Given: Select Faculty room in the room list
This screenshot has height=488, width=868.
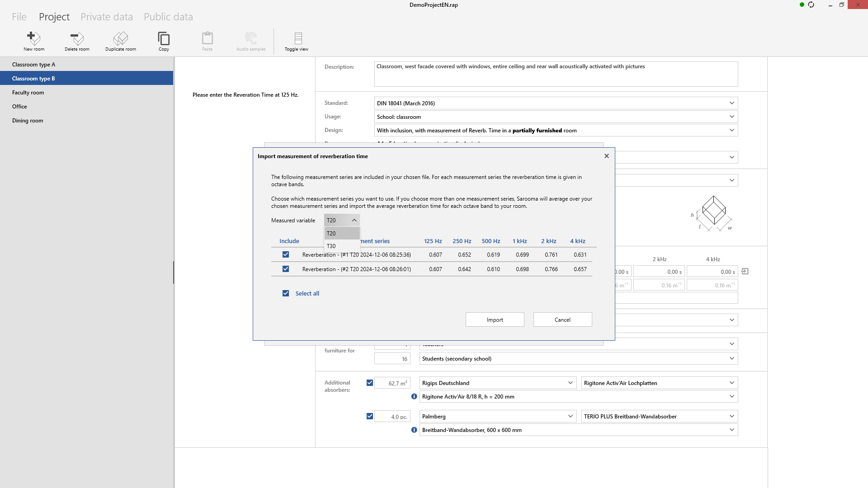Looking at the screenshot, I should (28, 92).
